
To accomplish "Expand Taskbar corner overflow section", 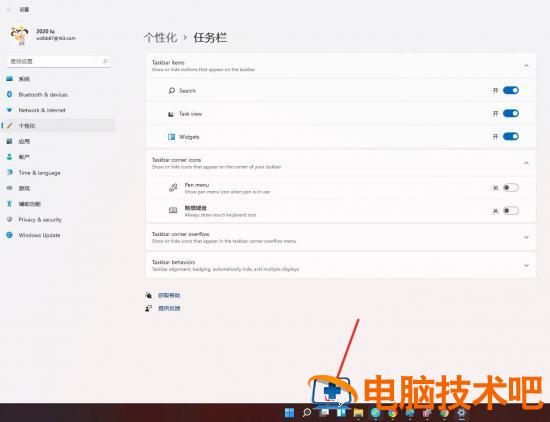I will click(x=526, y=237).
